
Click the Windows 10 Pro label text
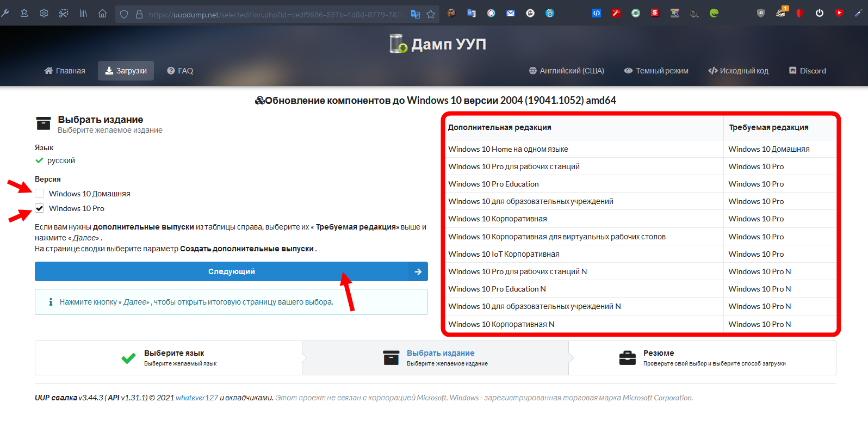point(77,208)
